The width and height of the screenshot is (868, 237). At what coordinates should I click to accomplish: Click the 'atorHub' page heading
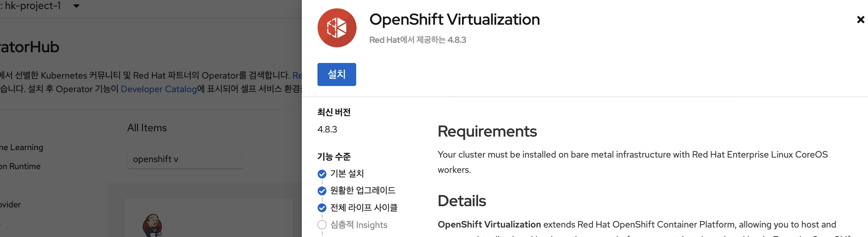(30, 47)
